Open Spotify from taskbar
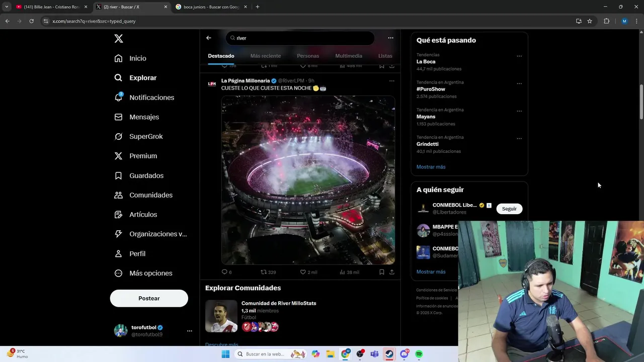 [419, 354]
